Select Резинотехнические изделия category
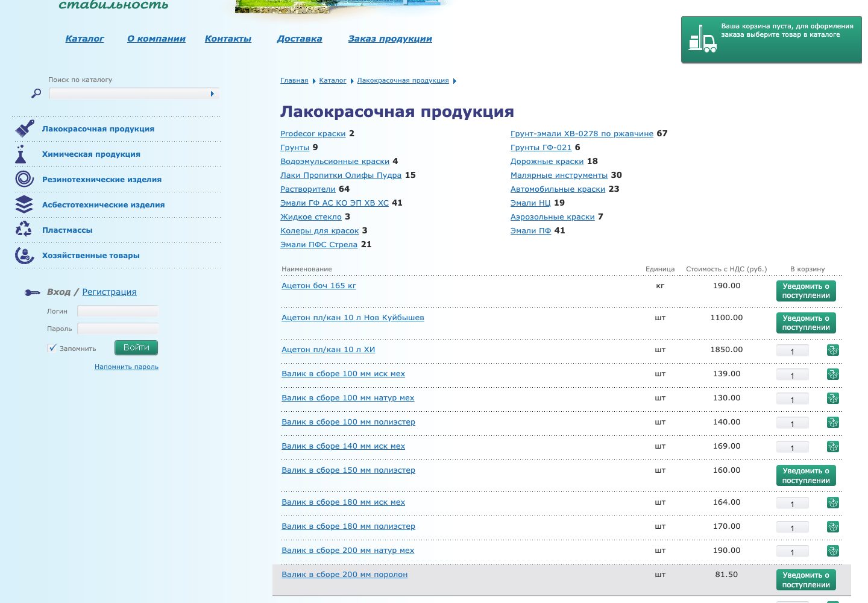 102,179
